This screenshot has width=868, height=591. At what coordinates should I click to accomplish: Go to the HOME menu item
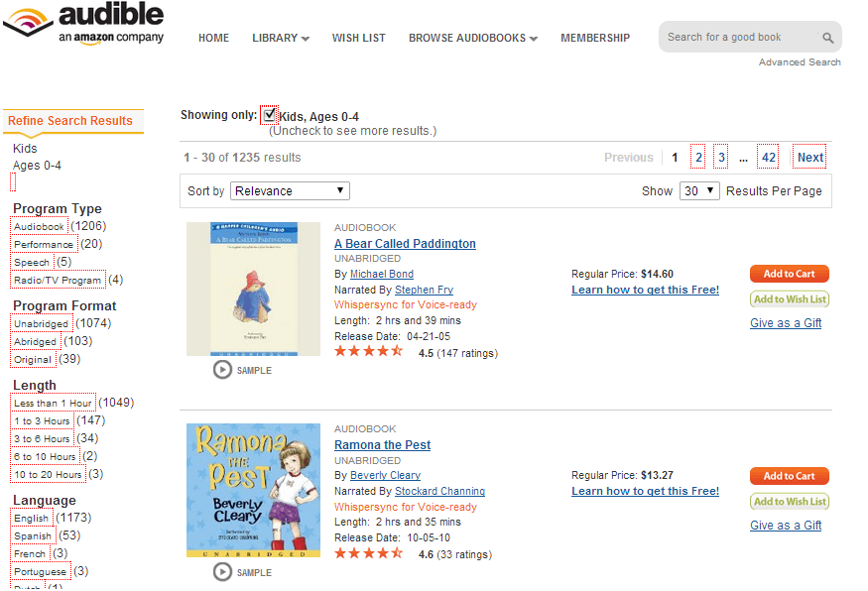pos(213,38)
